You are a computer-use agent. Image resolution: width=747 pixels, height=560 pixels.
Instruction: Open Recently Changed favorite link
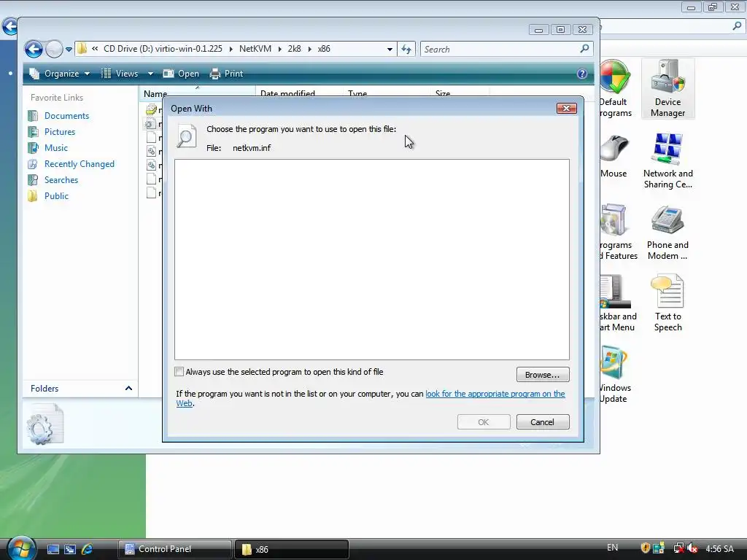point(79,164)
